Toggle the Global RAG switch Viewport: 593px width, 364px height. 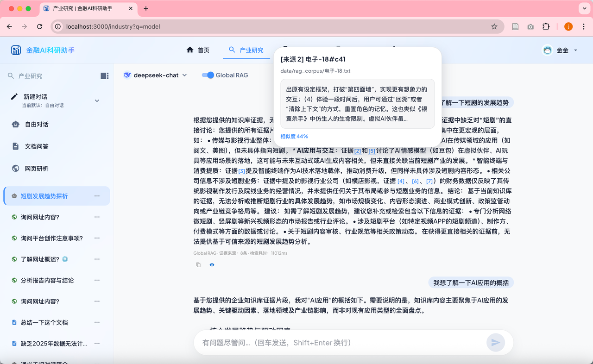coord(208,75)
